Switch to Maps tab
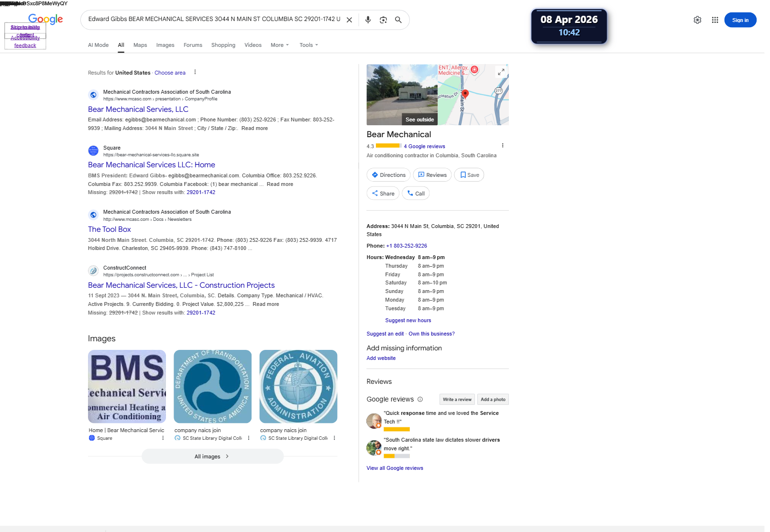770x532 pixels. [140, 45]
